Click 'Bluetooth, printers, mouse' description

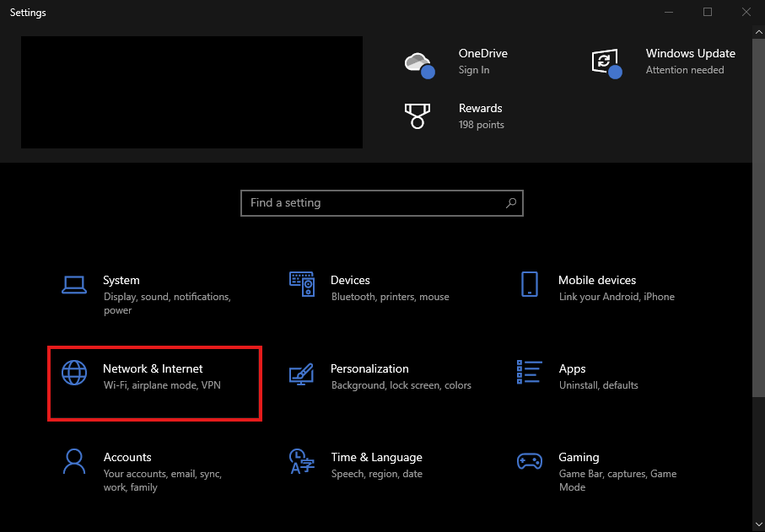click(391, 297)
